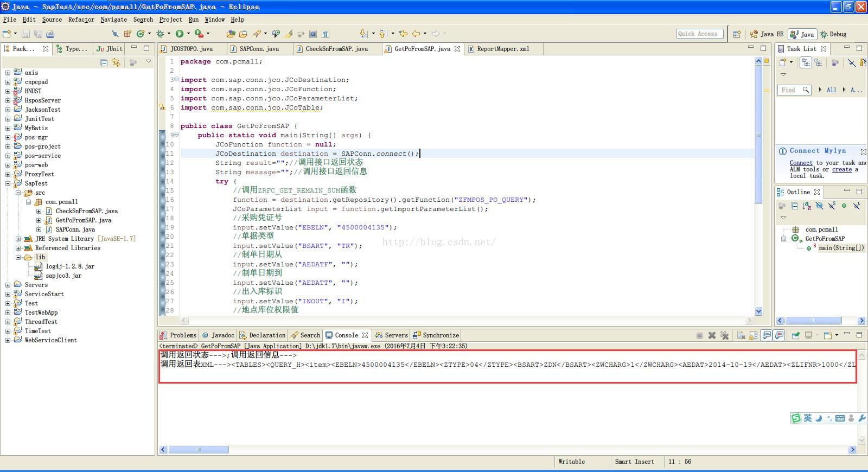The height and width of the screenshot is (472, 868).
Task: Click the Outline horizontal scrollbar thumb
Action: pyautogui.click(x=813, y=321)
